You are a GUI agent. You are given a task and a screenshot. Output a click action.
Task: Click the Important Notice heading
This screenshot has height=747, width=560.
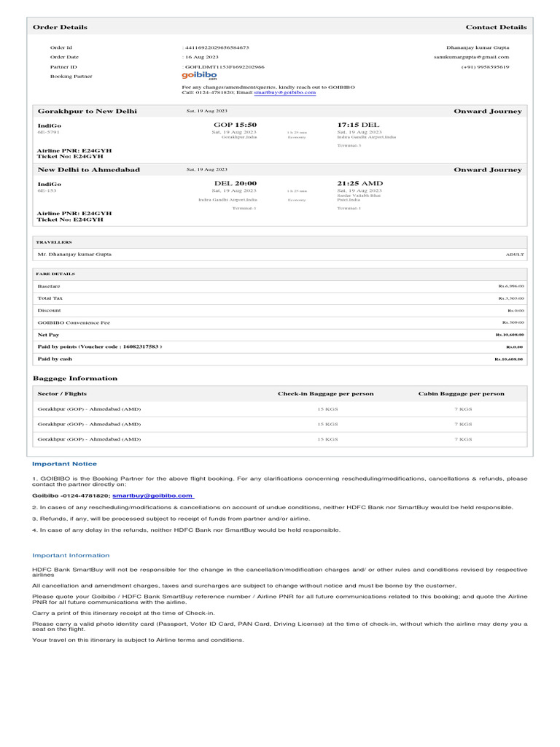(x=64, y=464)
